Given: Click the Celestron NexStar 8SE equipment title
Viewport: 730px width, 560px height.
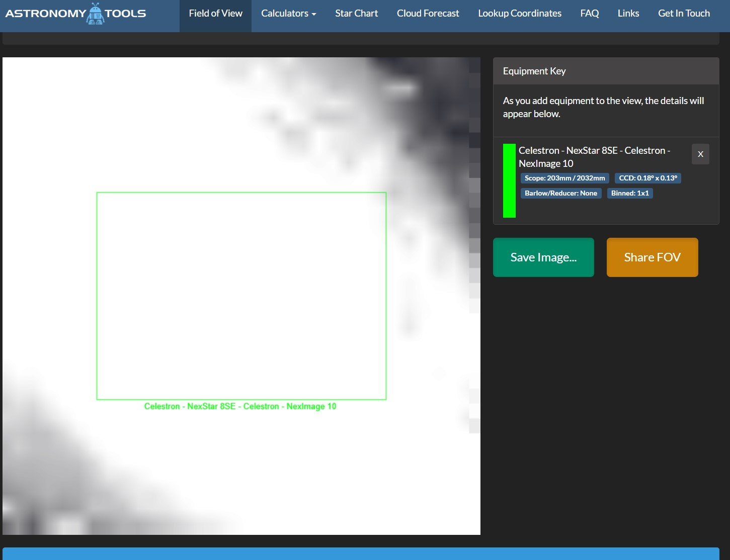Looking at the screenshot, I should 594,157.
